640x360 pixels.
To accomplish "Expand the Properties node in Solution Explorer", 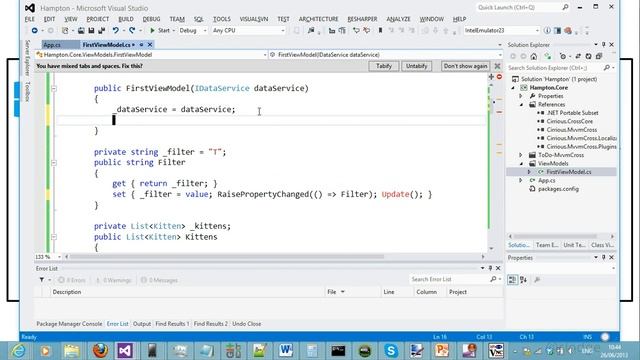I will (521, 96).
